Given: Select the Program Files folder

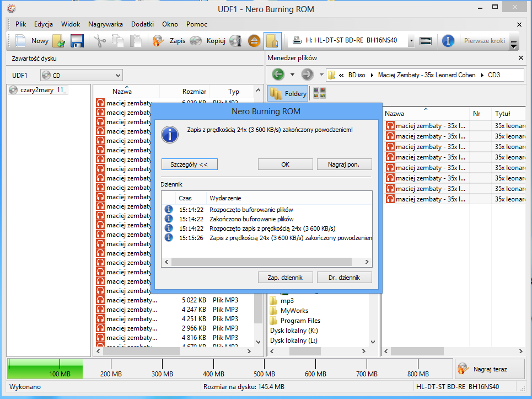Looking at the screenshot, I should click(x=295, y=320).
